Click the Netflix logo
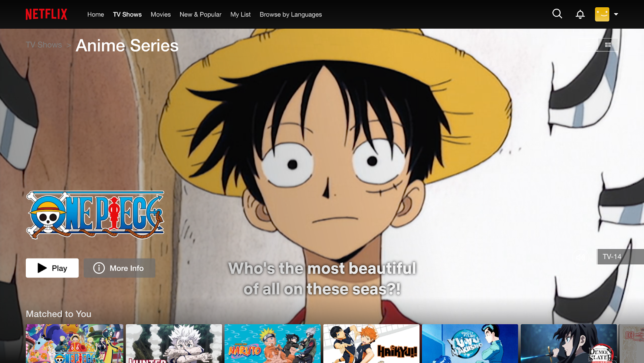This screenshot has width=644, height=363. (46, 15)
